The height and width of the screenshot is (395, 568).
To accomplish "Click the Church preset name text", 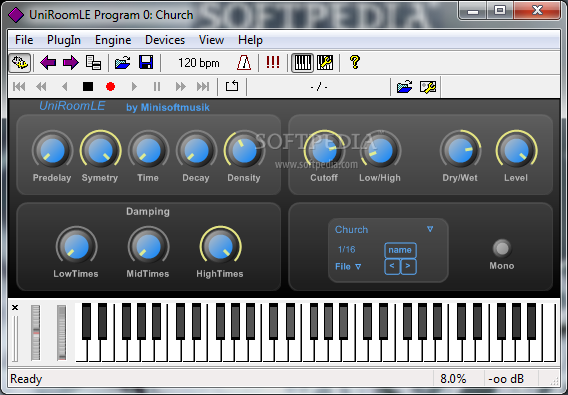I will [351, 229].
